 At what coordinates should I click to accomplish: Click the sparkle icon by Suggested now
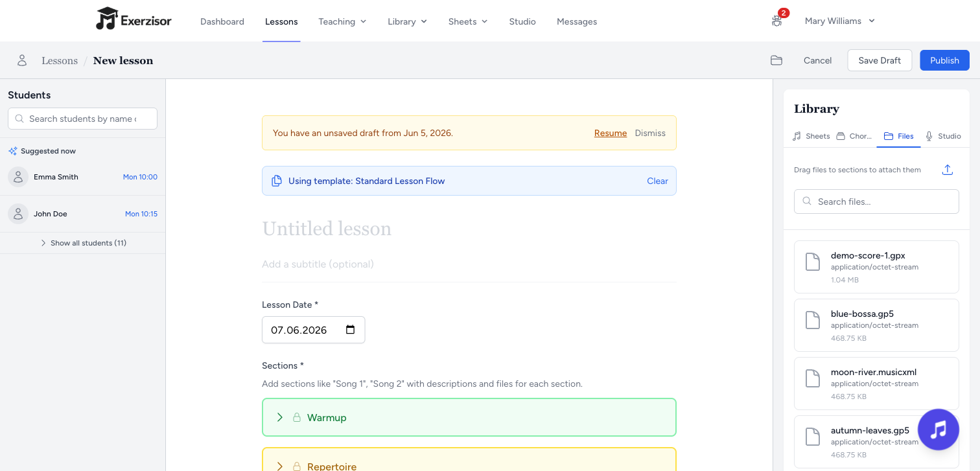(x=13, y=151)
